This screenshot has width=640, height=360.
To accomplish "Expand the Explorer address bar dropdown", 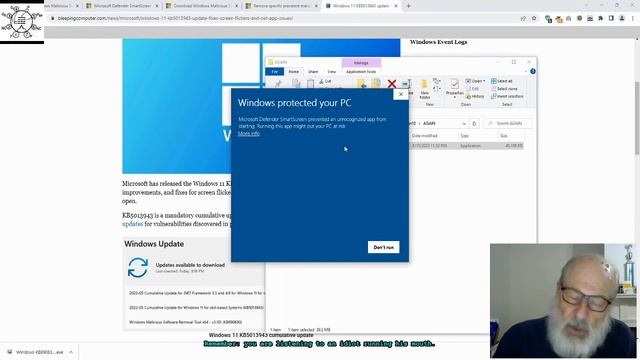I will click(x=464, y=123).
